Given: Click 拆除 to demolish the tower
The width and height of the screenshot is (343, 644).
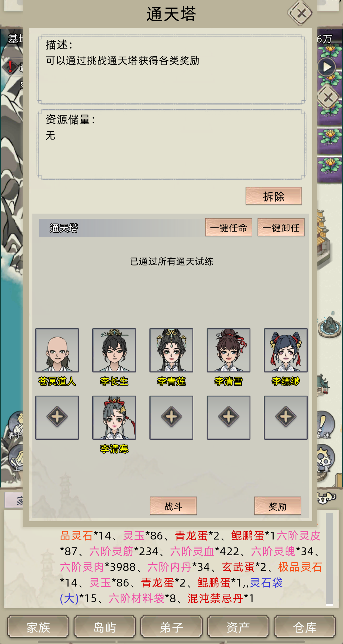Looking at the screenshot, I should click(x=274, y=196).
